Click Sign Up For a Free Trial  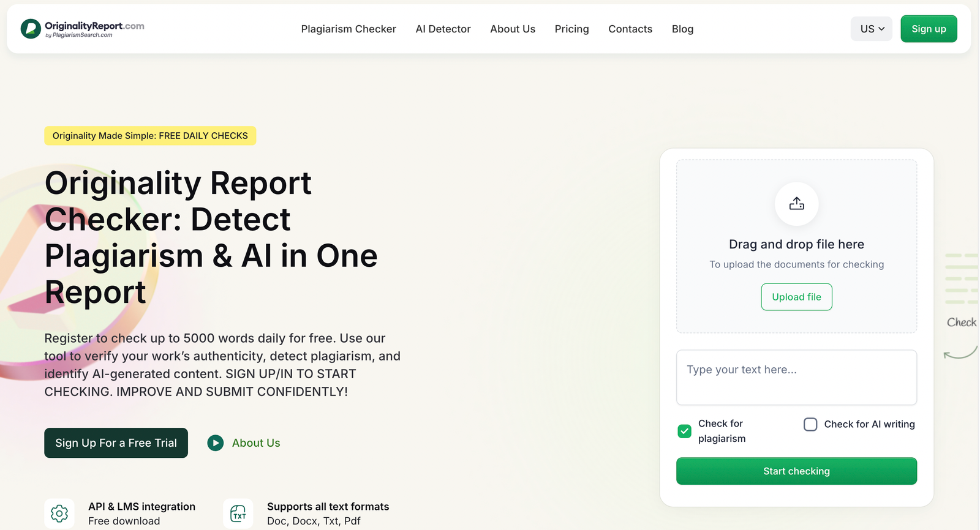click(x=116, y=442)
